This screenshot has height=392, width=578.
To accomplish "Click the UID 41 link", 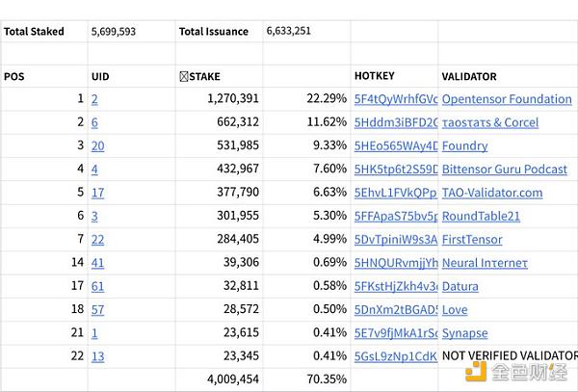I will (97, 263).
